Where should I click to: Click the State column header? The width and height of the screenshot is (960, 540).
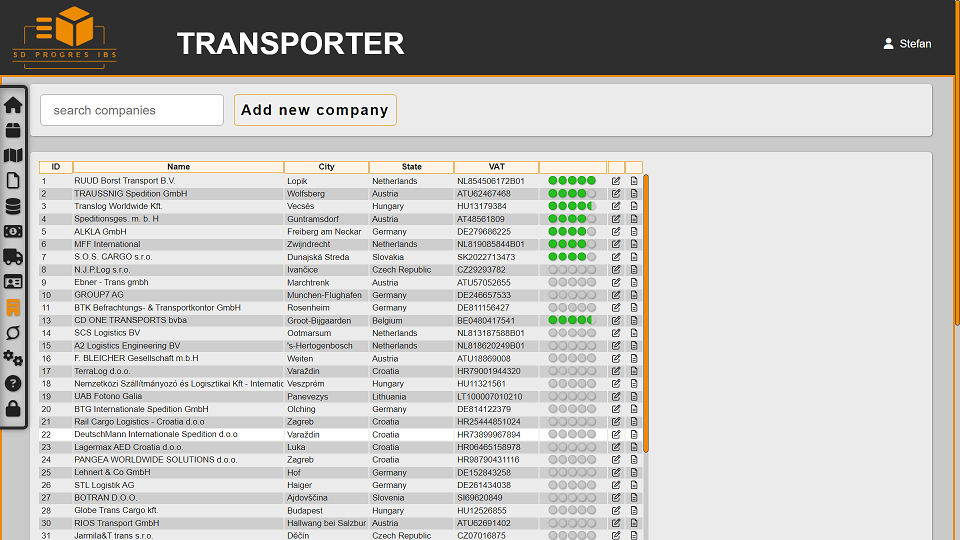click(411, 167)
